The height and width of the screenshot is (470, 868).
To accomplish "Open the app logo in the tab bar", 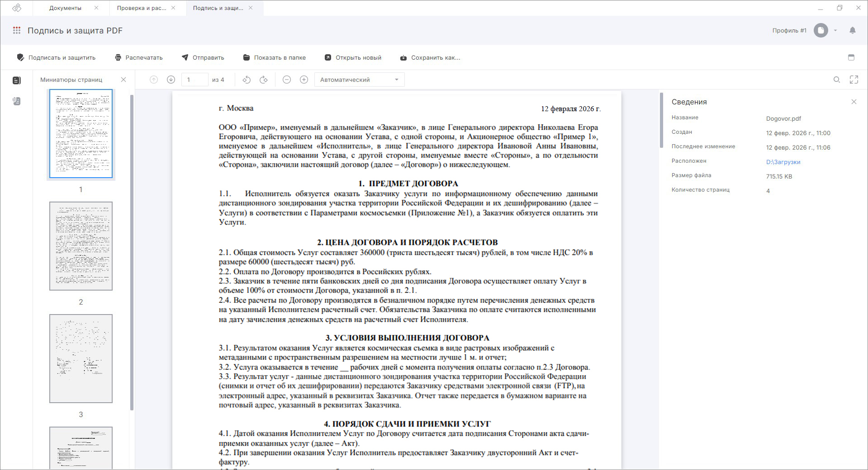I will 17,8.
